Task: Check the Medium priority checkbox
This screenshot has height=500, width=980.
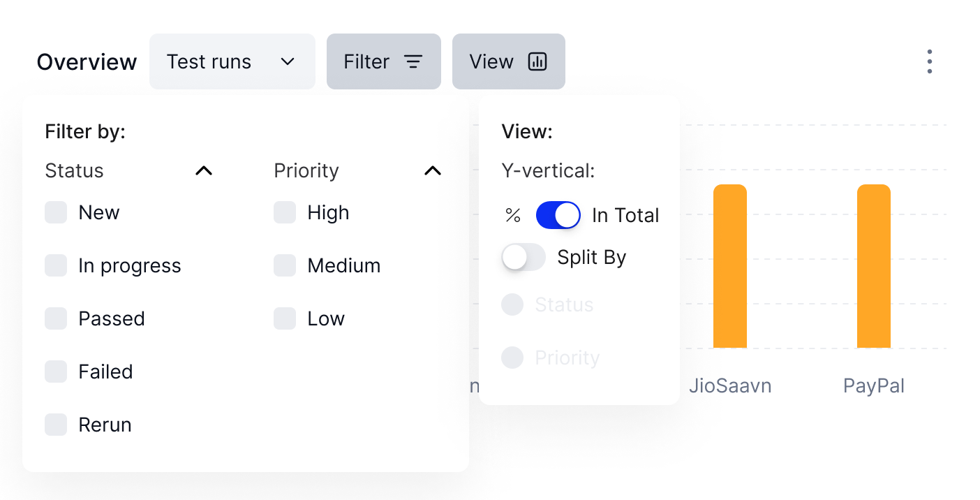Action: (x=285, y=265)
